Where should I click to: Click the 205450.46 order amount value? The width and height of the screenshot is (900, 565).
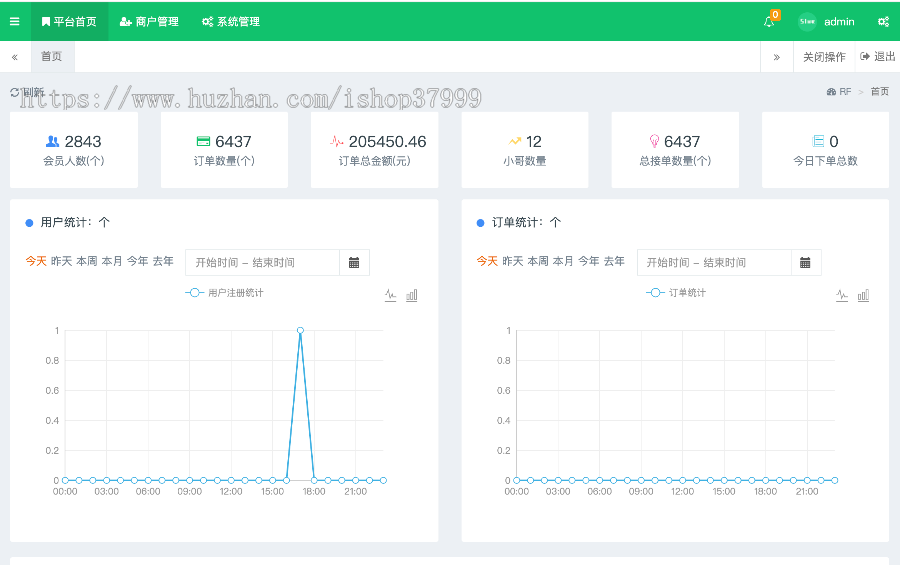(x=387, y=141)
